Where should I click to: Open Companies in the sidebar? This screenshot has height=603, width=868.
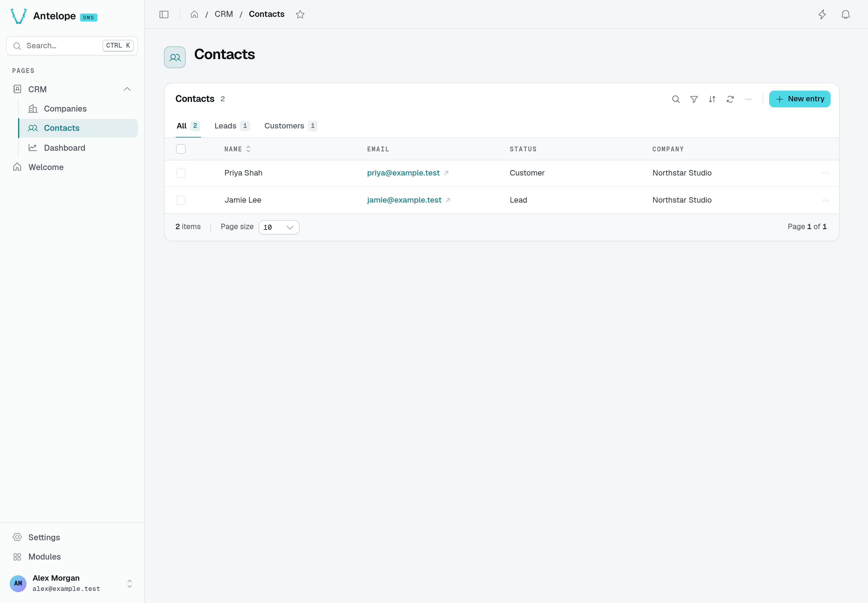pos(78,109)
